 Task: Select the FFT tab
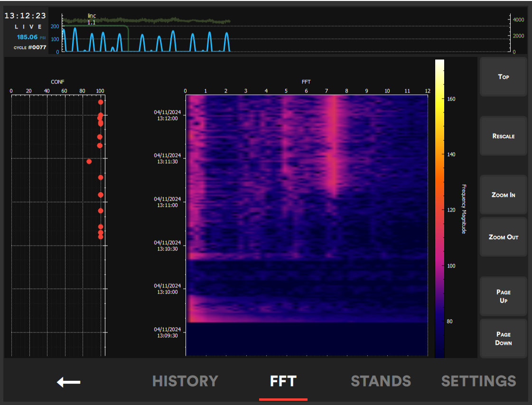point(283,381)
